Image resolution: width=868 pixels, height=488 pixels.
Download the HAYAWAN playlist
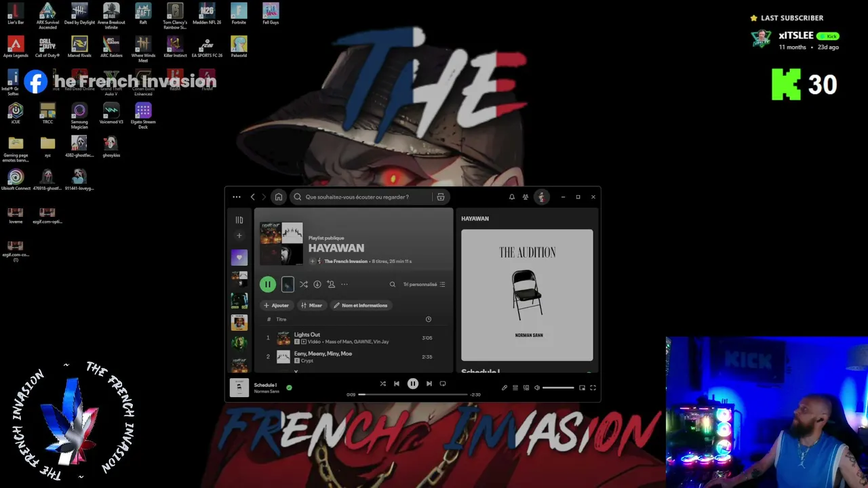[x=317, y=285]
